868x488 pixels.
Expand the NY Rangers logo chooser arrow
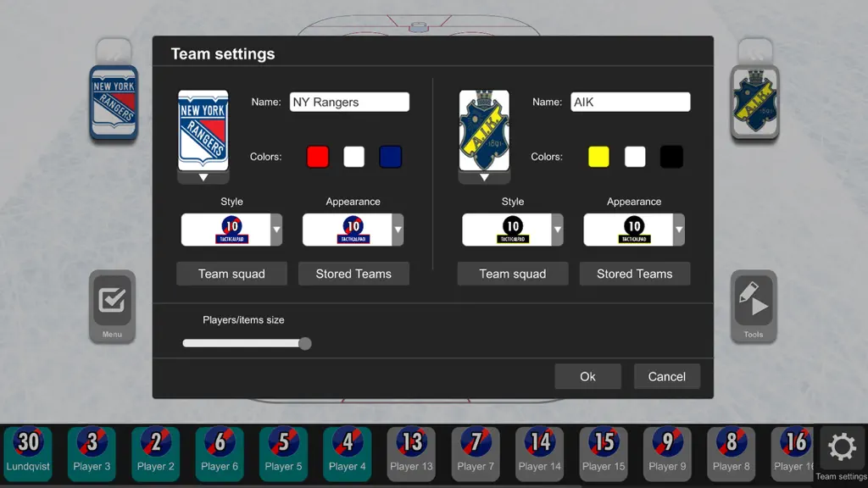tap(203, 178)
